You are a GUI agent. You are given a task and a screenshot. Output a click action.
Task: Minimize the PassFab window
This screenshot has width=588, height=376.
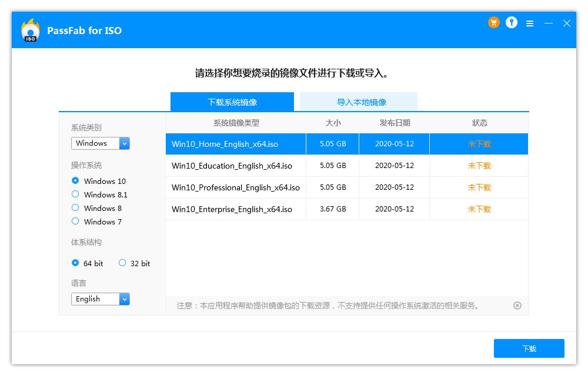point(549,23)
